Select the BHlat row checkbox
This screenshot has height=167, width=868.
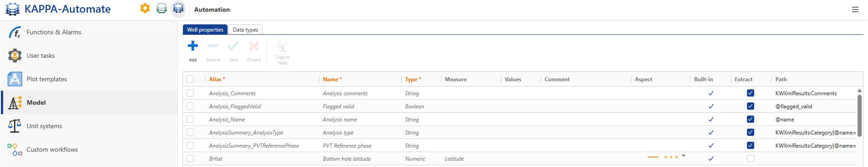pyautogui.click(x=190, y=158)
